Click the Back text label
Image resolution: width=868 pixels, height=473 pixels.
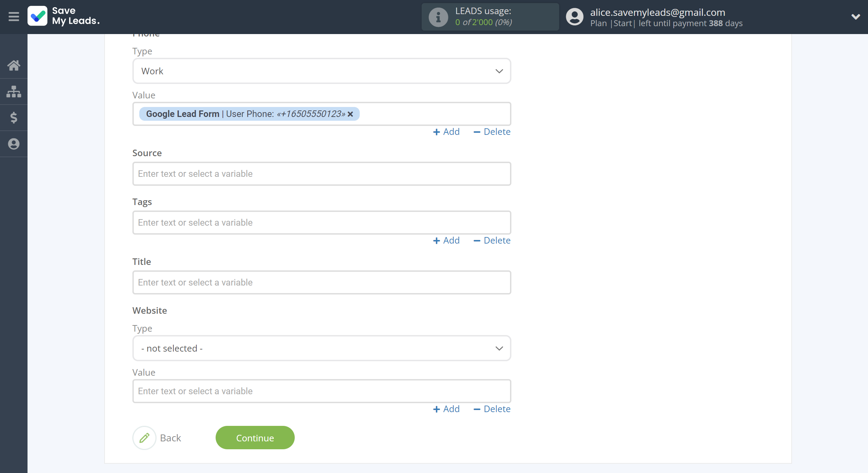pyautogui.click(x=171, y=438)
